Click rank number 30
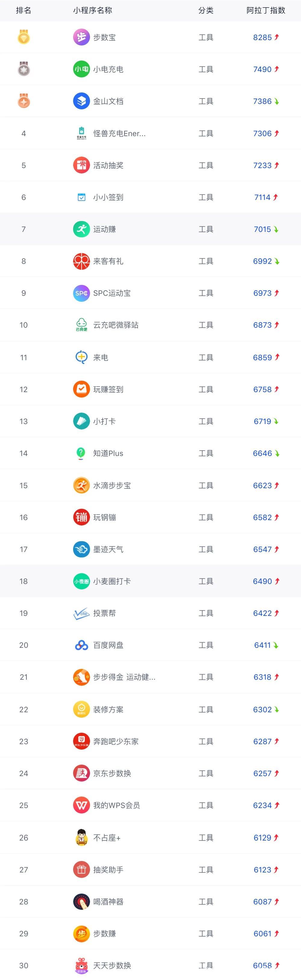This screenshot has height=980, width=301. coord(23,966)
